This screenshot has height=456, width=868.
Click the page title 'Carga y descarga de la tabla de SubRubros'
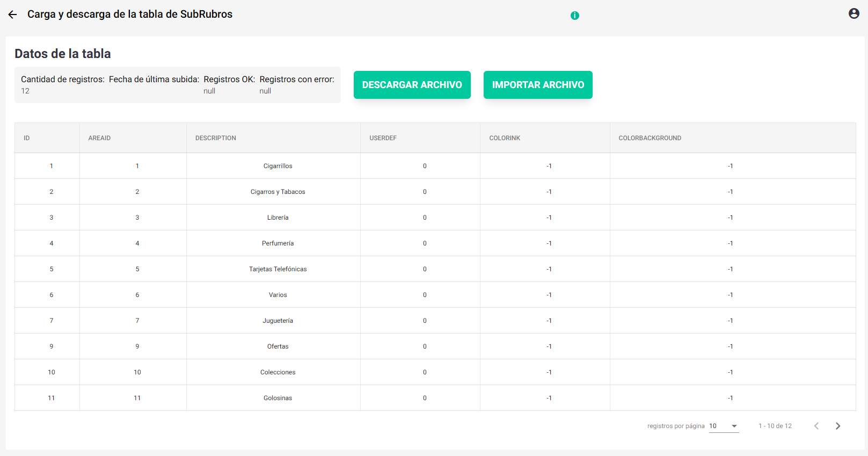click(x=130, y=15)
